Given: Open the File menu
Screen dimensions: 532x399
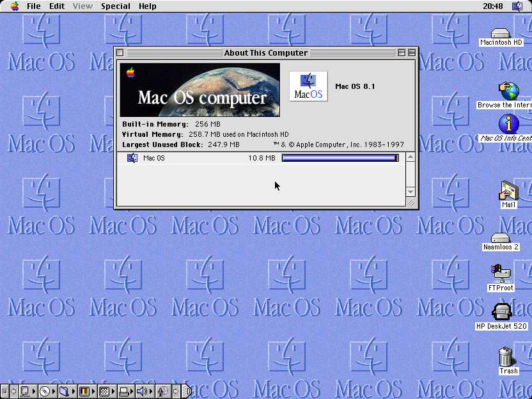Looking at the screenshot, I should [x=33, y=6].
